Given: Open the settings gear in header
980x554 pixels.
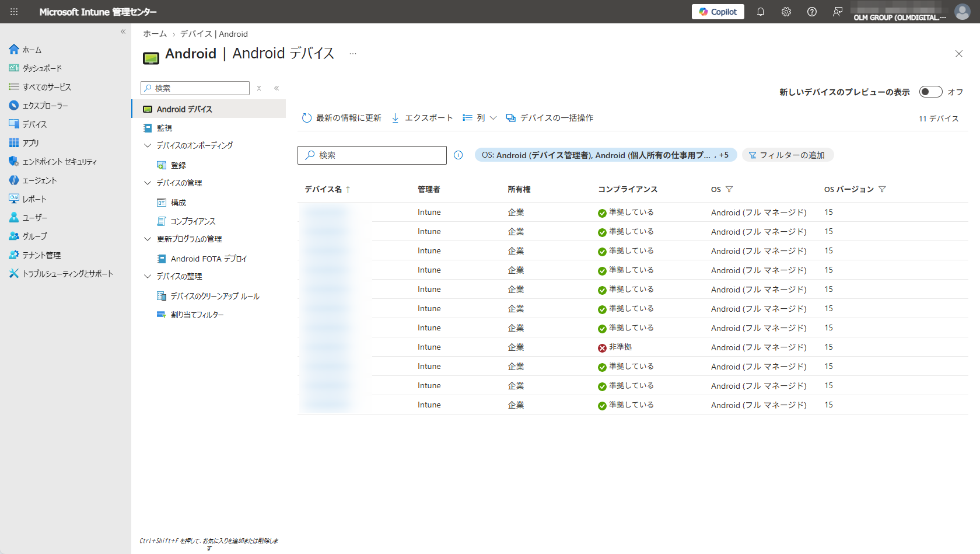Looking at the screenshot, I should (786, 12).
